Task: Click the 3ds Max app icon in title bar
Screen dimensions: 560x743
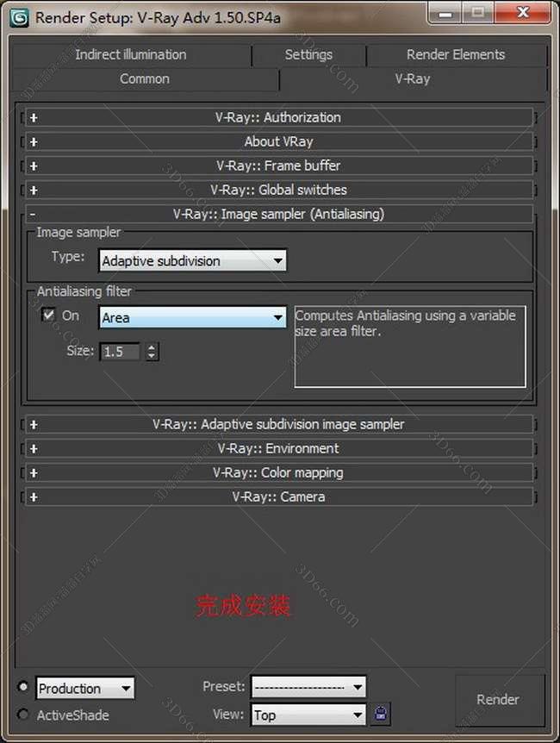Action: 19,18
